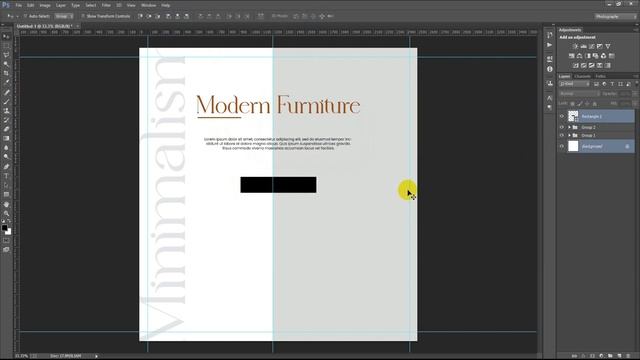Hide the Rectangle 1 layer
This screenshot has width=640, height=360.
click(x=562, y=116)
